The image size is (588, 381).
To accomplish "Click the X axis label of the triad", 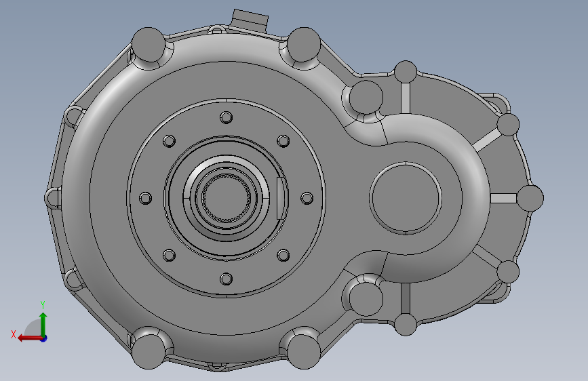I will tap(14, 334).
